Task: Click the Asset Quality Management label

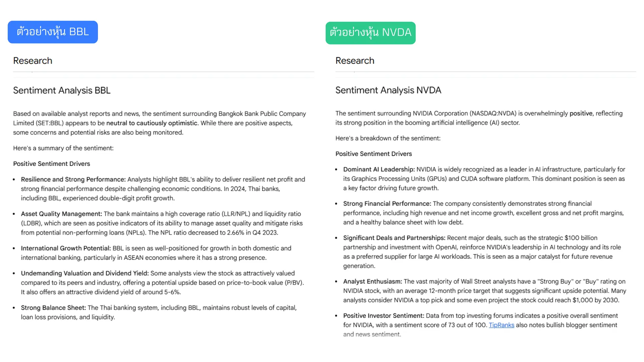Action: [61, 214]
